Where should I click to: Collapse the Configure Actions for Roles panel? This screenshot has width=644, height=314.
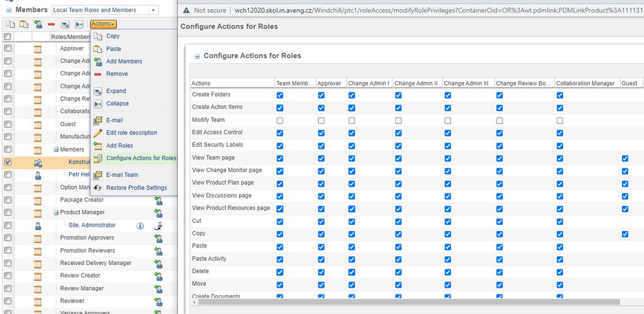197,56
